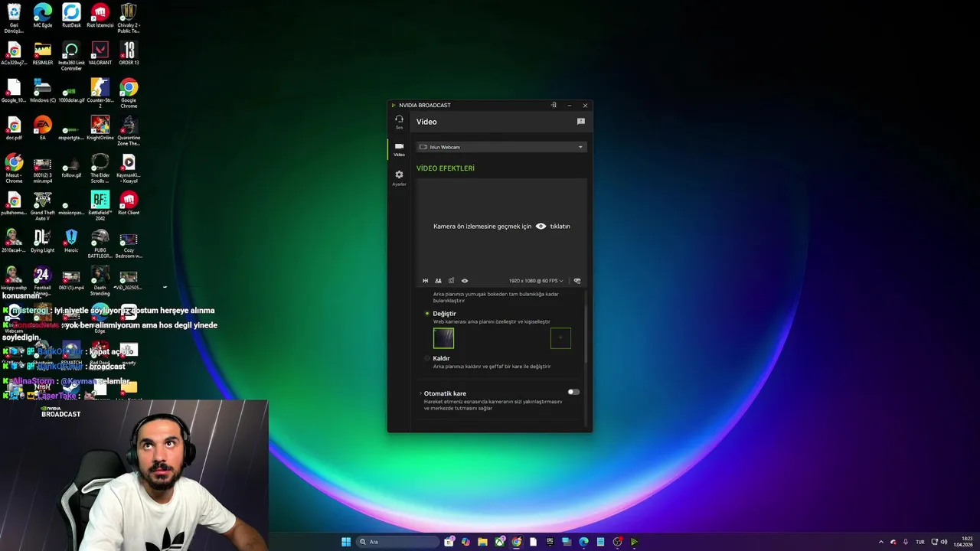Select the RustDesk desktop icon
980x551 pixels.
(71, 16)
